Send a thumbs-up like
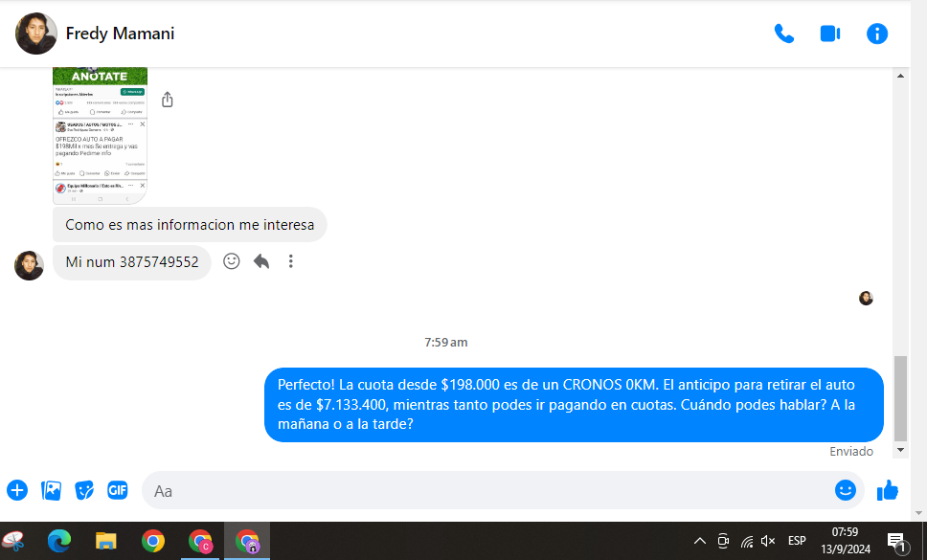The image size is (927, 560). pos(888,490)
